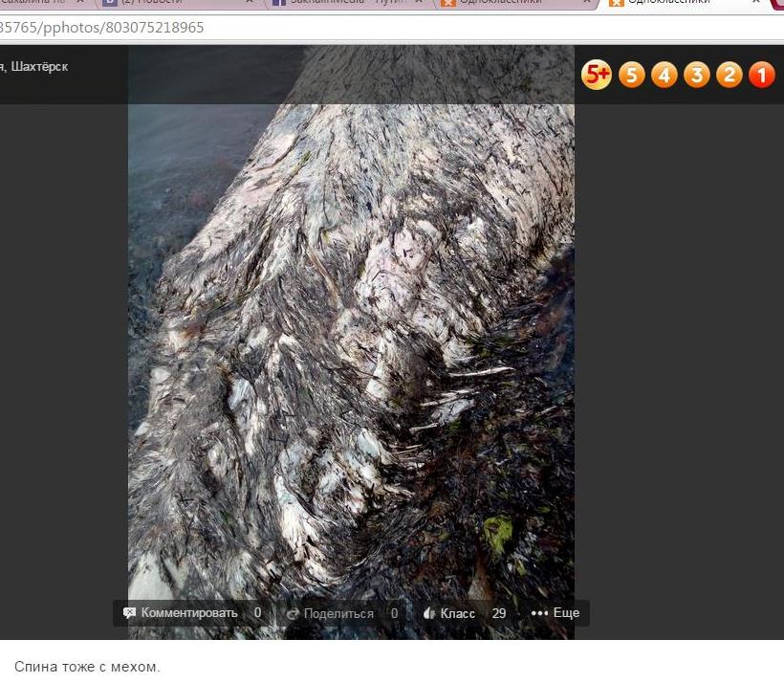Give the photo a rating of 4
The height and width of the screenshot is (683, 784).
tap(664, 74)
